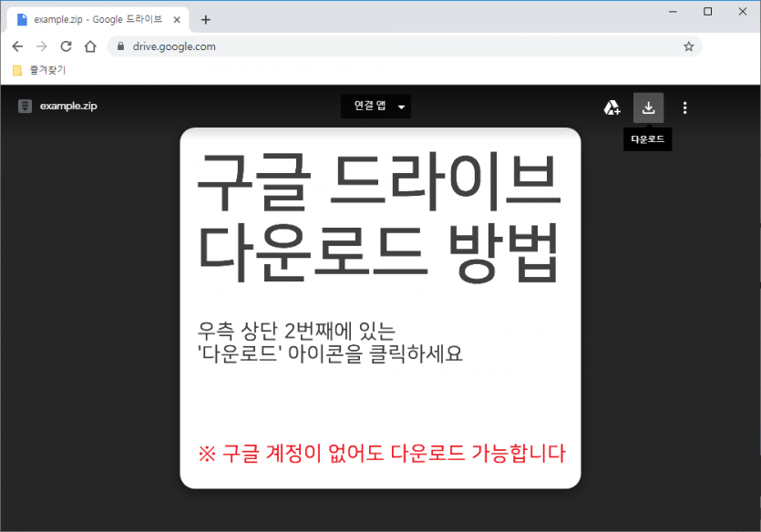Click the download icon in Drive toolbar
Image resolution: width=761 pixels, height=532 pixels.
648,107
